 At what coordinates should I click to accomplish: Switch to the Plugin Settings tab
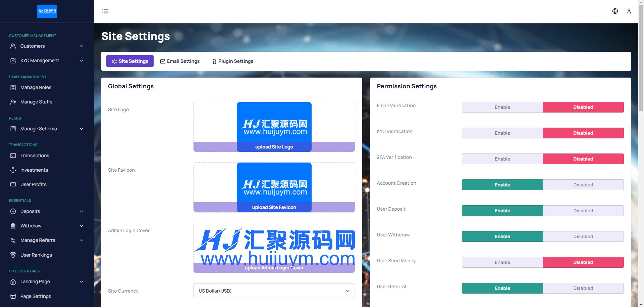coord(232,61)
